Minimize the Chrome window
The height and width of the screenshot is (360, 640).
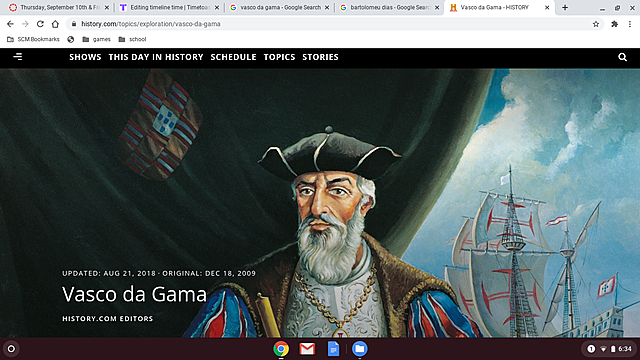(602, 8)
